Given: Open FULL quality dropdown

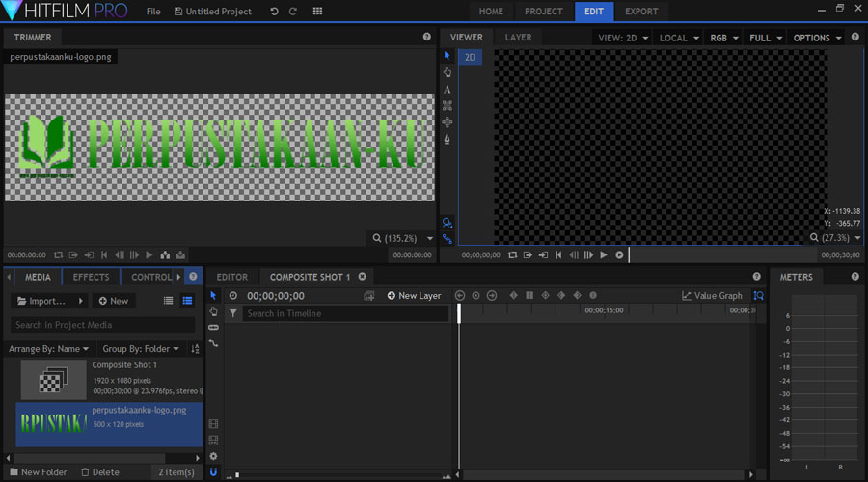Looking at the screenshot, I should pos(766,38).
